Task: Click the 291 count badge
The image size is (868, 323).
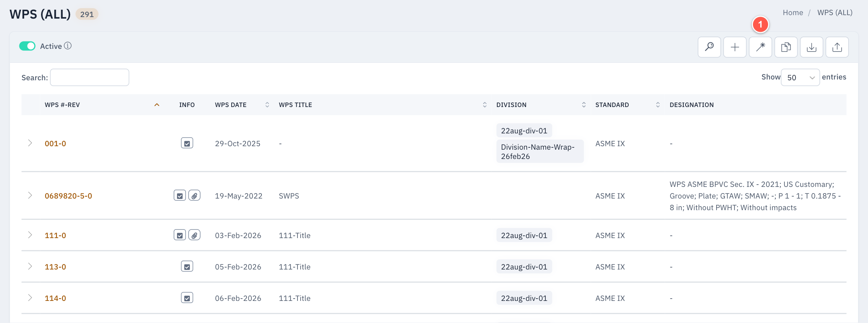Action: pos(87,14)
